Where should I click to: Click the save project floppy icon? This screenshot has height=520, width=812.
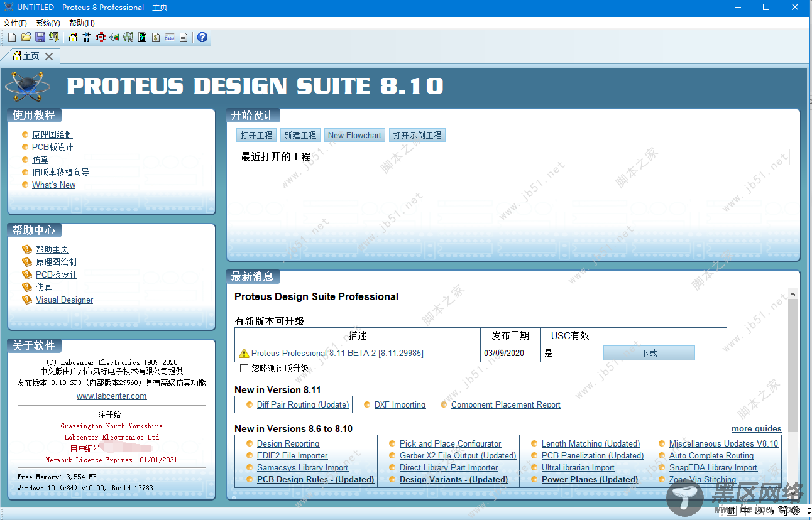[x=40, y=38]
